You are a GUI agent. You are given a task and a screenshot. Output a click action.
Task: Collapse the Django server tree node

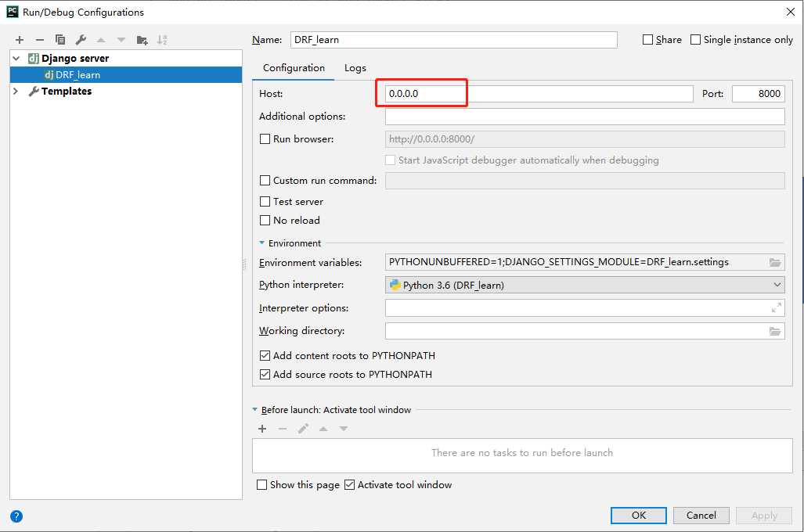[16, 59]
